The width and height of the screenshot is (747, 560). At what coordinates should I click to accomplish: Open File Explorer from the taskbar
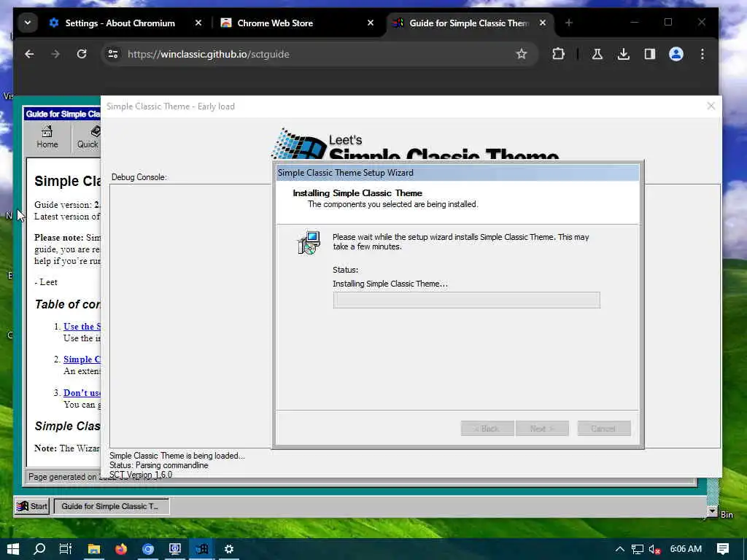pyautogui.click(x=94, y=549)
